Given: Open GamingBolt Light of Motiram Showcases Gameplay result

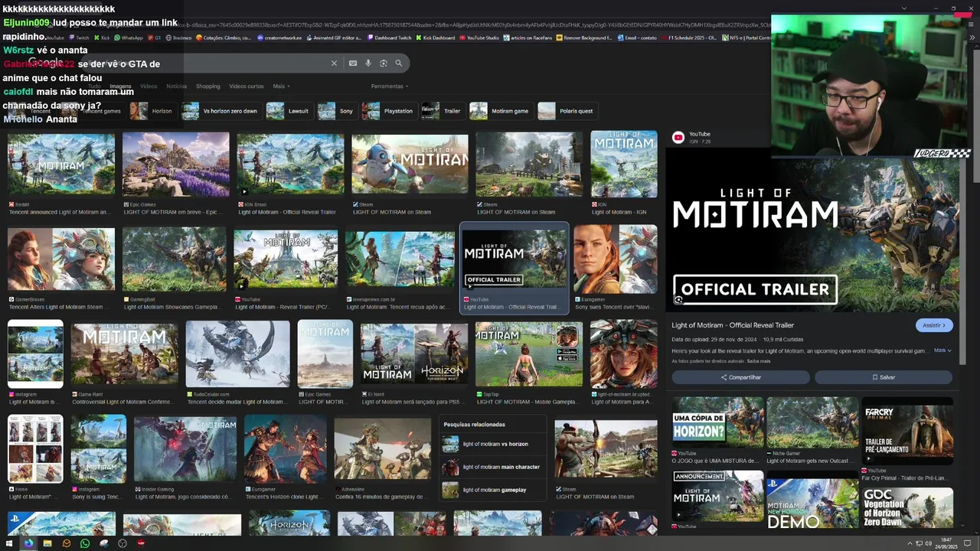Looking at the screenshot, I should click(175, 307).
